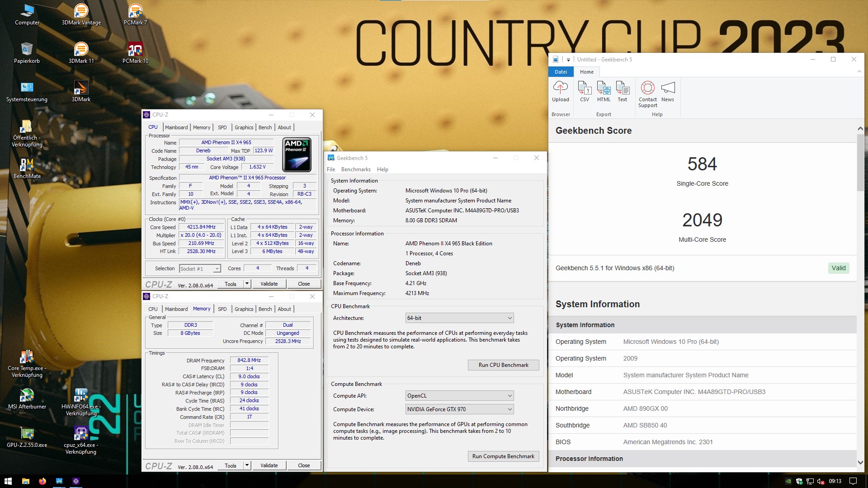Click the AMD Phenom II logo in CPU-Z

pyautogui.click(x=297, y=155)
